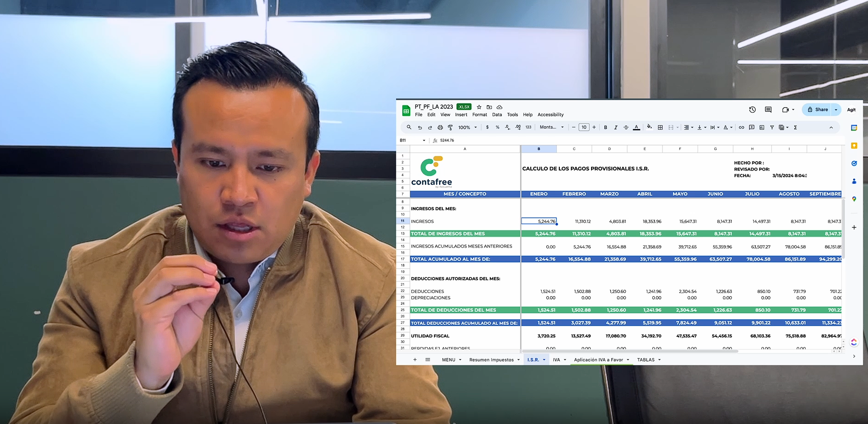Add a new sheet plus button

pyautogui.click(x=415, y=359)
